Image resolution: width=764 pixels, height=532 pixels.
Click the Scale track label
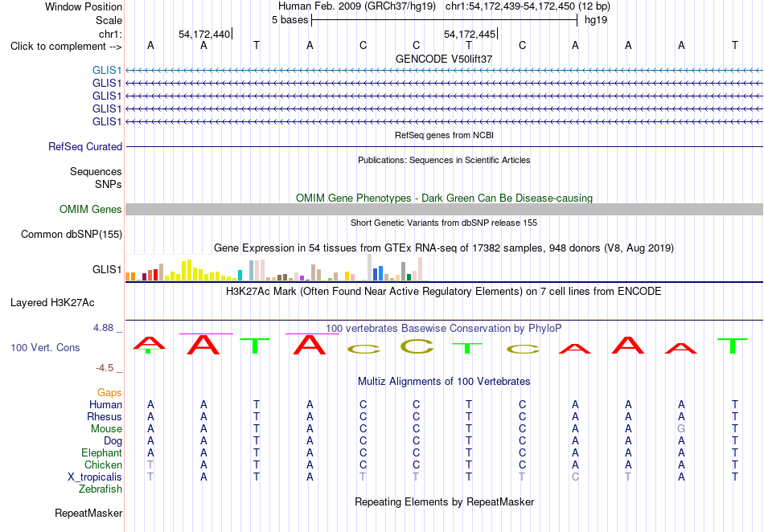109,20
